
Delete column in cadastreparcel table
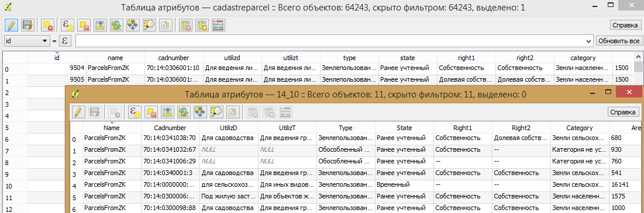185,26
